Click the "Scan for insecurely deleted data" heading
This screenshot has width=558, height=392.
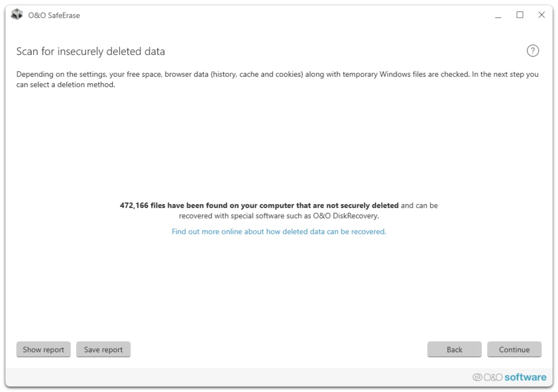90,51
